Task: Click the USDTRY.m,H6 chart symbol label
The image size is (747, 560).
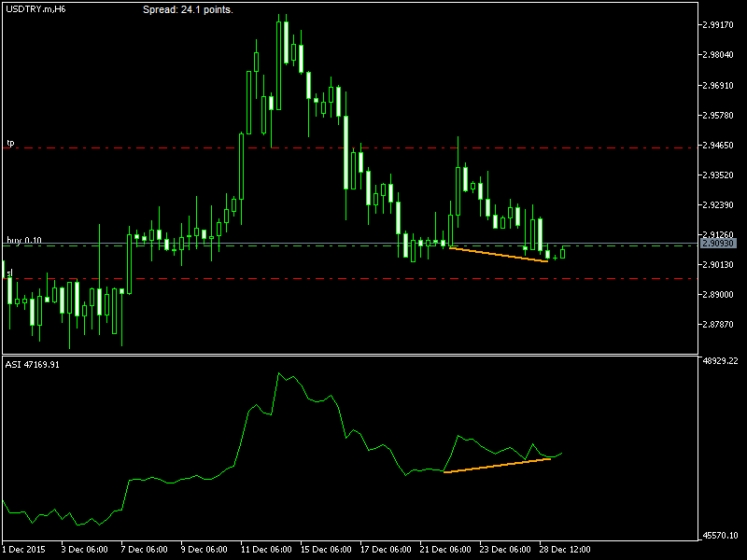Action: 35,9
